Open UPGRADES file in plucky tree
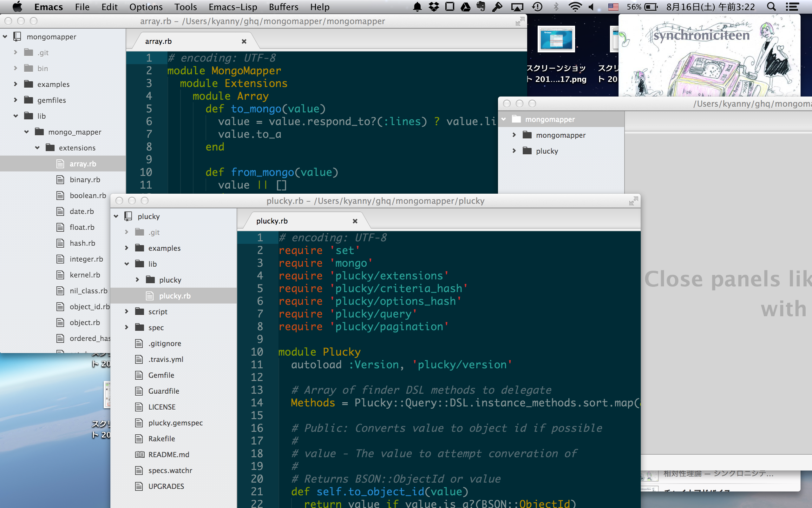 166,486
